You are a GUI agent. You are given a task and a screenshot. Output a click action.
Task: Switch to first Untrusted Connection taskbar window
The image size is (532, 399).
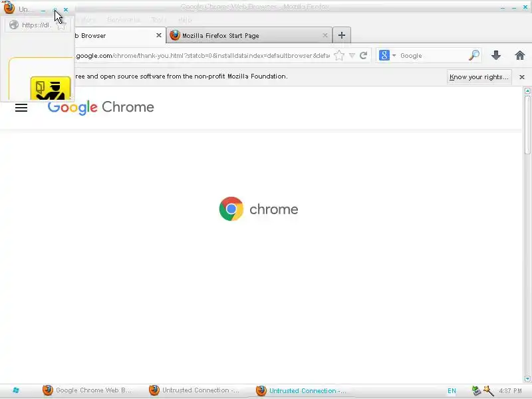pos(194,390)
